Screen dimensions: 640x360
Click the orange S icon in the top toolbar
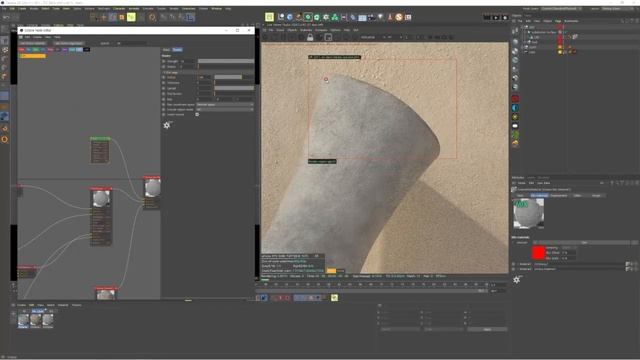point(399,17)
